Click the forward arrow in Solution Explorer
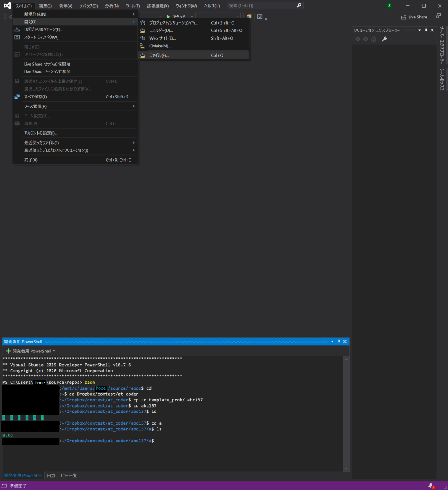448x490 pixels. (x=366, y=39)
